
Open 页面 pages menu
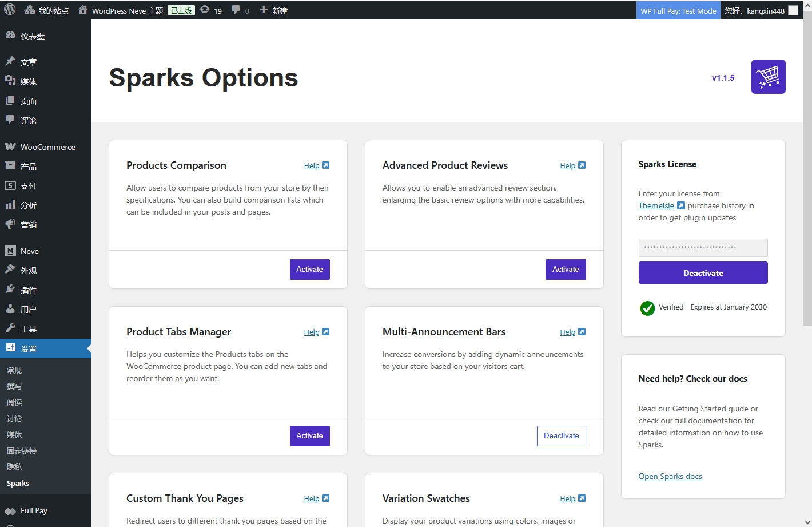coord(46,101)
